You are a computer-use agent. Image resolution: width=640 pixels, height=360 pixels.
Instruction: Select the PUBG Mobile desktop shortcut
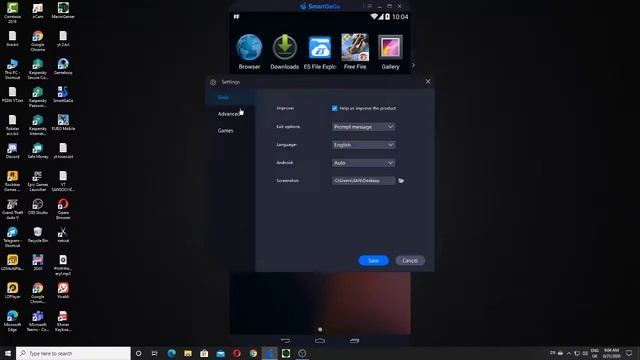coord(63,122)
